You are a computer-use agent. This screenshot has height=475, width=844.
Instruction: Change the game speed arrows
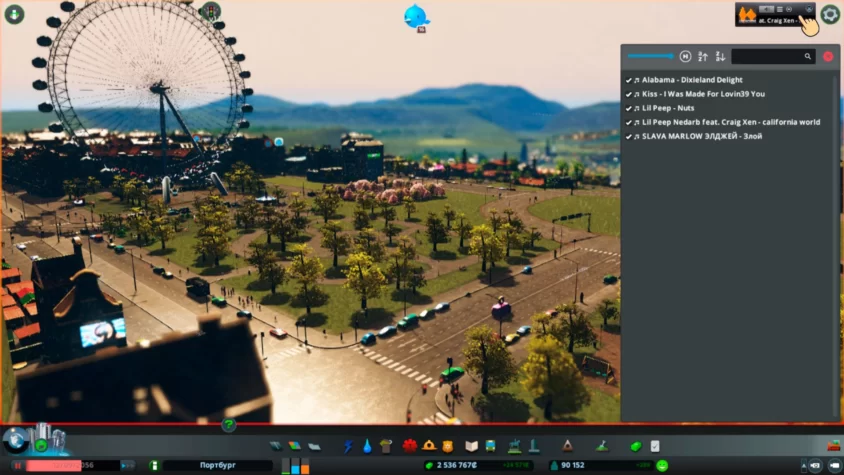click(x=128, y=465)
